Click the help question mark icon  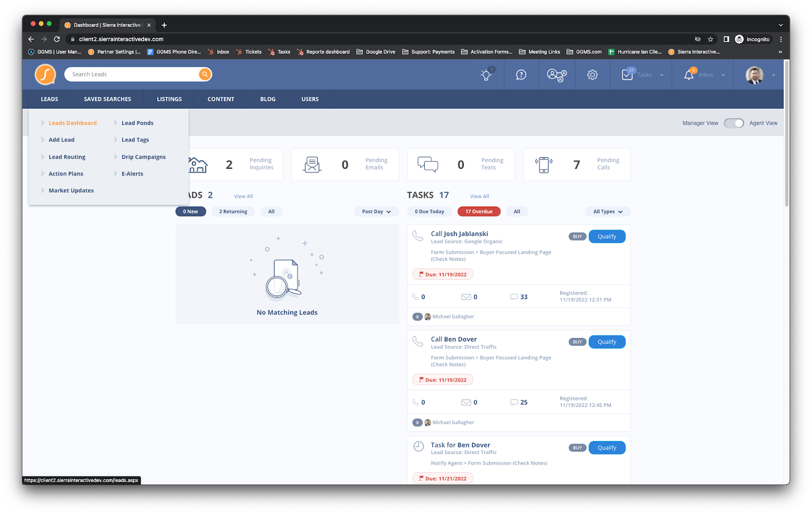point(521,75)
